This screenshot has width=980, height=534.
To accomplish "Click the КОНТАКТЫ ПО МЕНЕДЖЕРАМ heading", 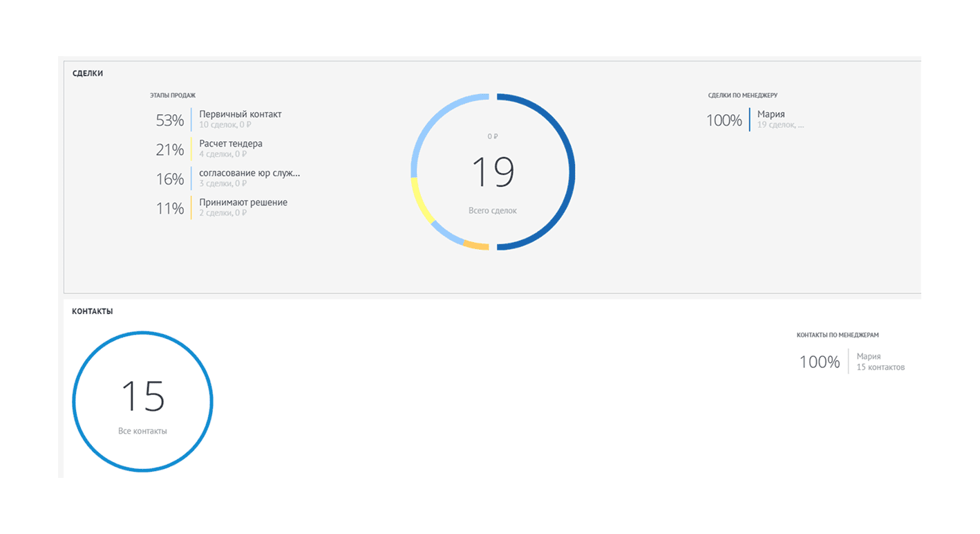I will tap(837, 335).
